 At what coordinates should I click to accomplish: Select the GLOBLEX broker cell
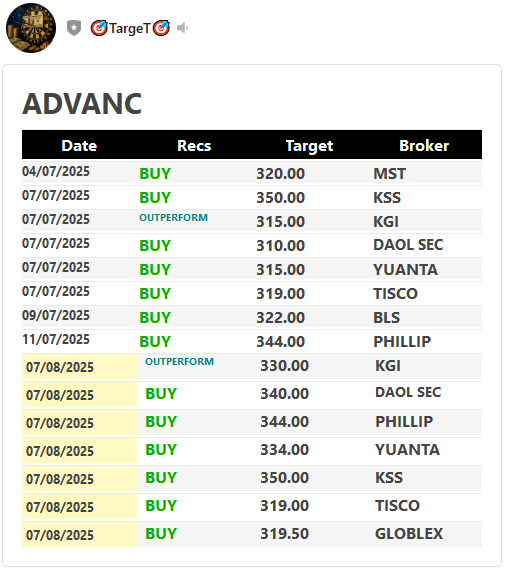coord(409,534)
